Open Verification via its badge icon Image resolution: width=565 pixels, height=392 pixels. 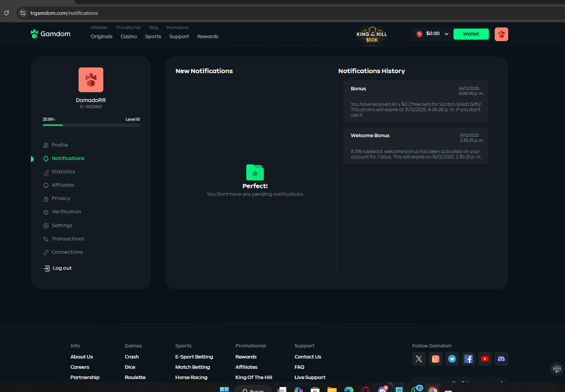[46, 212]
